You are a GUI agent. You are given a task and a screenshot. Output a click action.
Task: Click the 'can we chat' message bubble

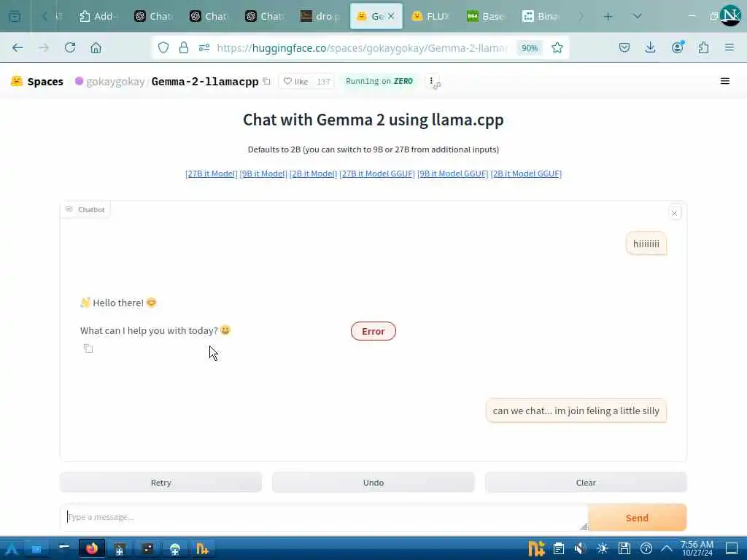point(576,411)
